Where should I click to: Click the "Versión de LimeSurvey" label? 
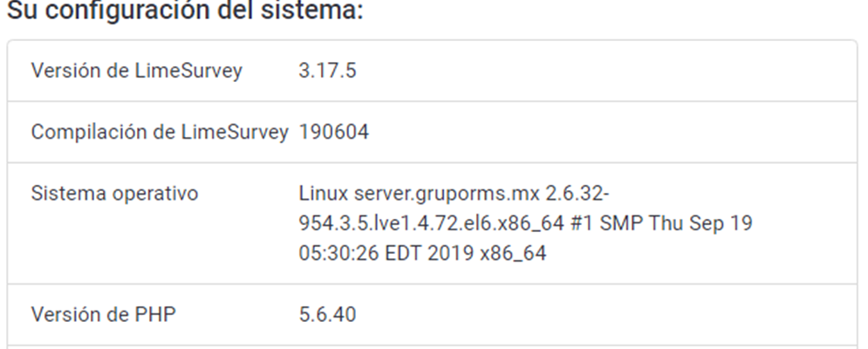pyautogui.click(x=136, y=72)
